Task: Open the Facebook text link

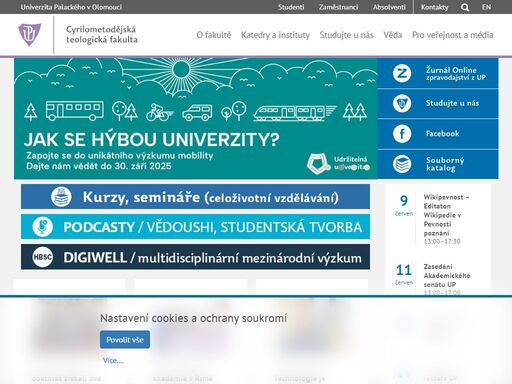Action: [x=442, y=134]
